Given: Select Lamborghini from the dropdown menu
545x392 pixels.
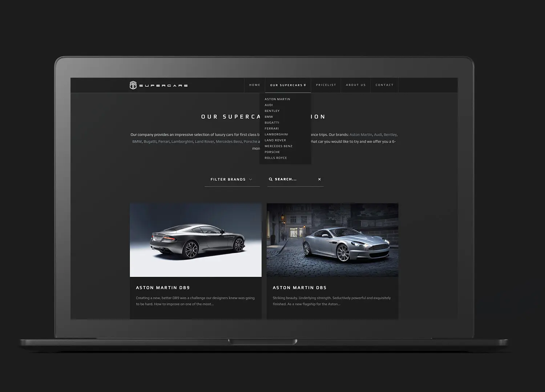Looking at the screenshot, I should pyautogui.click(x=276, y=134).
